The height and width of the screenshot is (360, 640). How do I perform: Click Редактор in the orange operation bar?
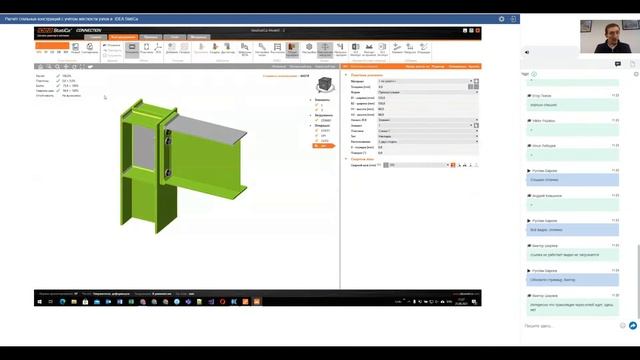(438, 67)
